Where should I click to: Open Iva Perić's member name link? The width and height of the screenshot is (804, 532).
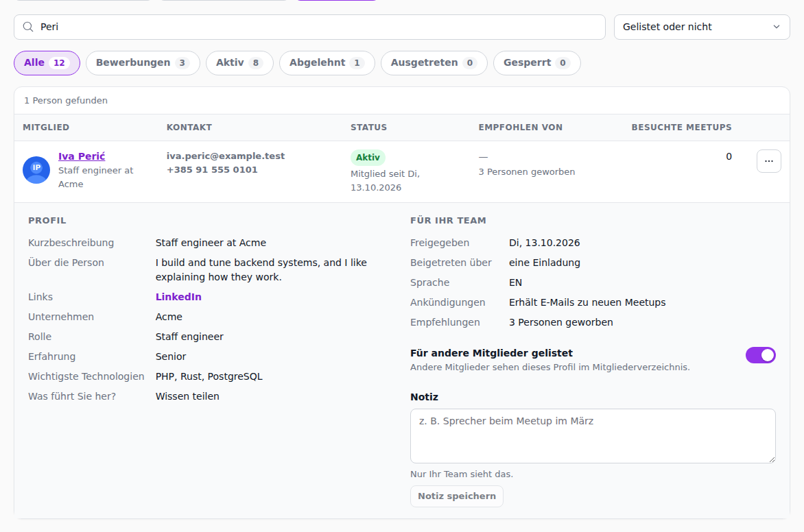(82, 156)
